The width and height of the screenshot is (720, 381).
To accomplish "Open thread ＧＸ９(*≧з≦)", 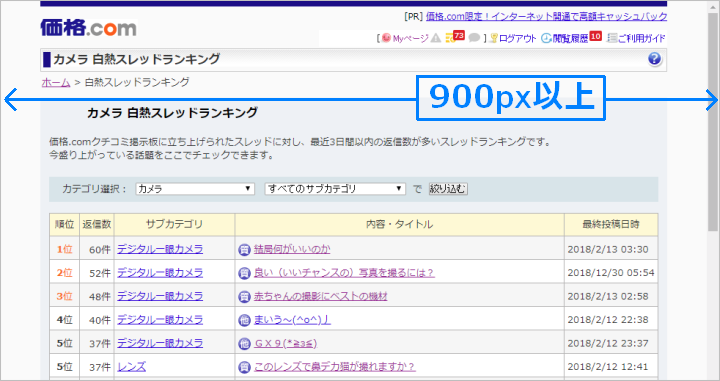I will [x=286, y=343].
